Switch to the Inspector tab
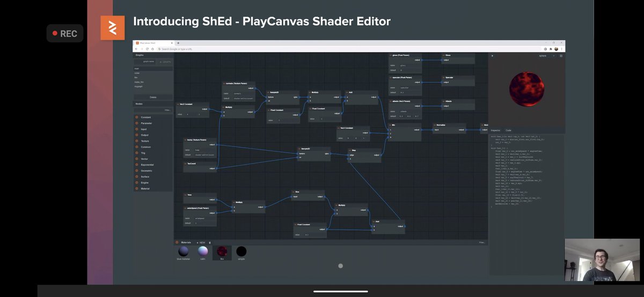 495,130
